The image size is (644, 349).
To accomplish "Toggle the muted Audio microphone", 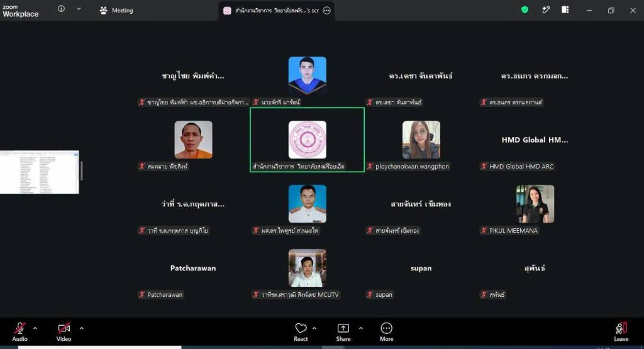I will pyautogui.click(x=19, y=328).
